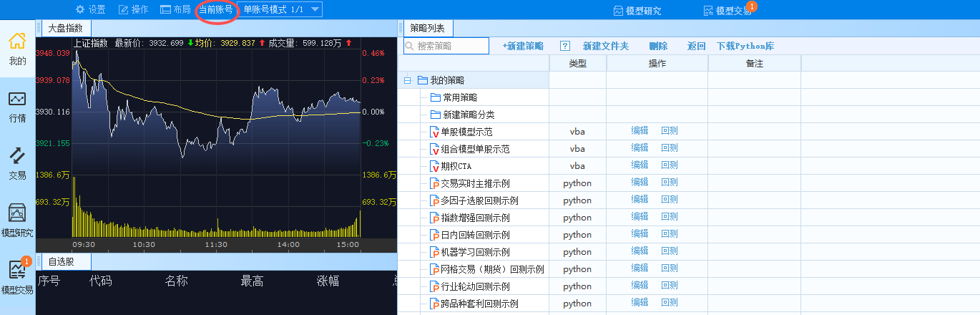This screenshot has width=980, height=315.
Task: Open the 模型研究 sidebar icon
Action: [18, 220]
